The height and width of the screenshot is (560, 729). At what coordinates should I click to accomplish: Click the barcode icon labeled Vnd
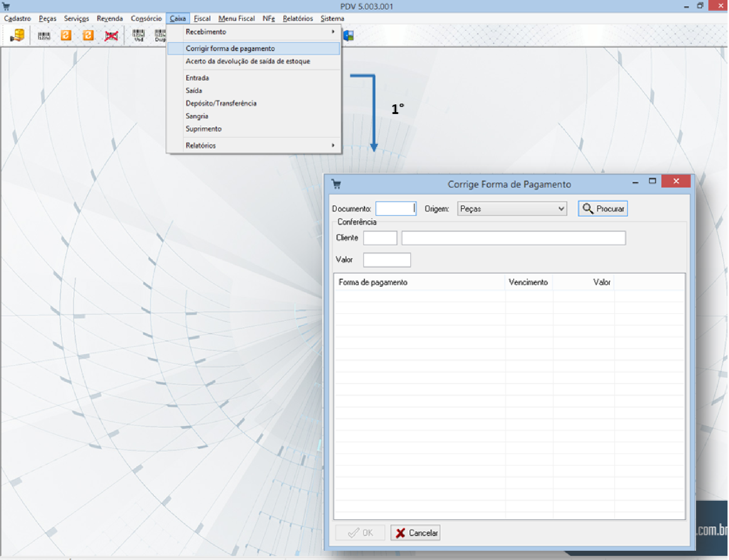tap(138, 36)
